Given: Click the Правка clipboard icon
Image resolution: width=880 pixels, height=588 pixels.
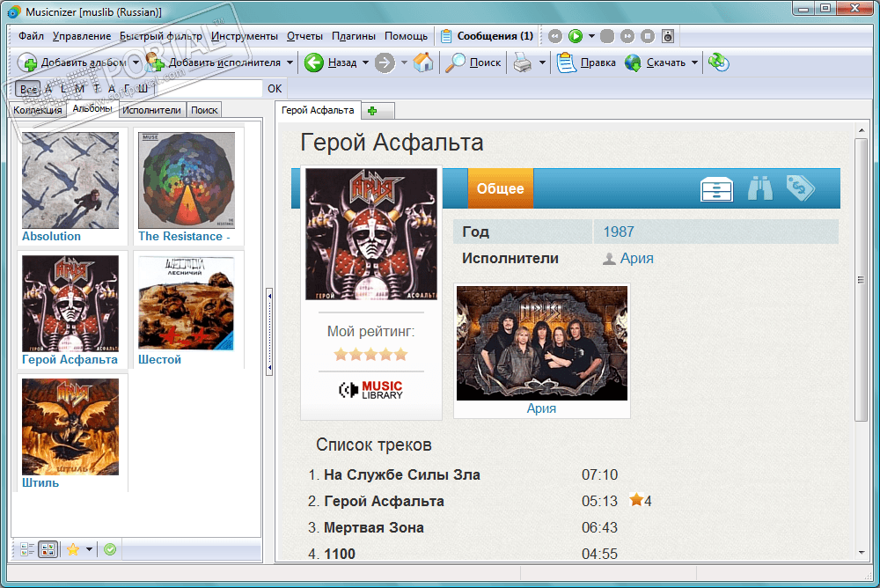Looking at the screenshot, I should [566, 62].
